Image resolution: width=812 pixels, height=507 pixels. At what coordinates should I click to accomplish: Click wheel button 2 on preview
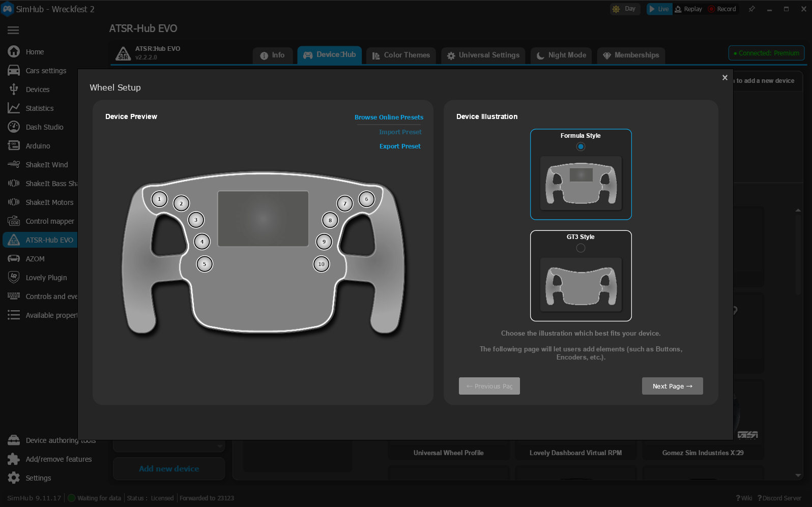coord(181,203)
